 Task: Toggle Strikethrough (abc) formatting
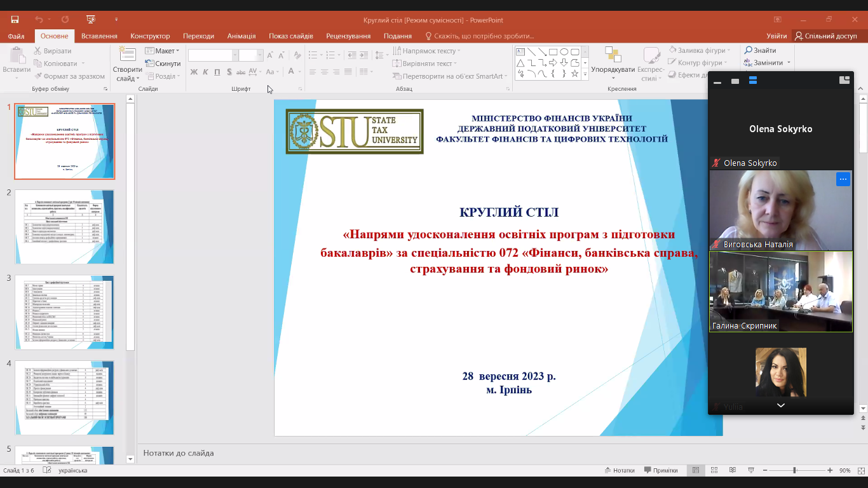tap(241, 72)
